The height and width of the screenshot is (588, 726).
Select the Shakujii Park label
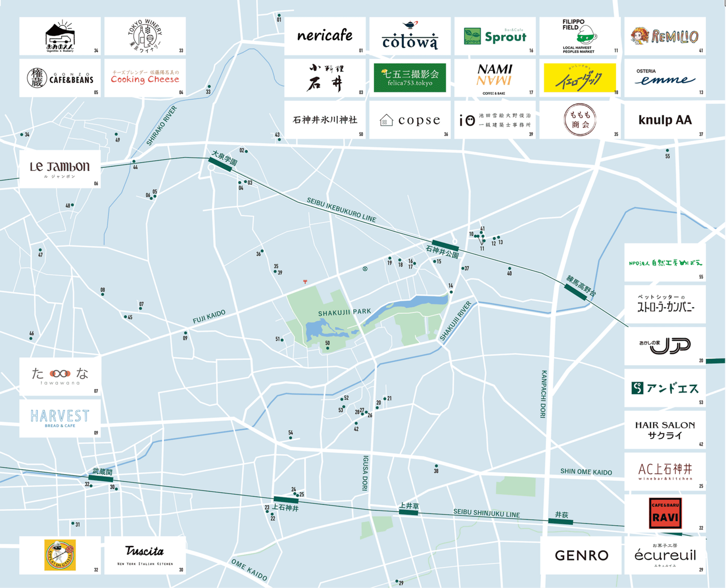344,312
